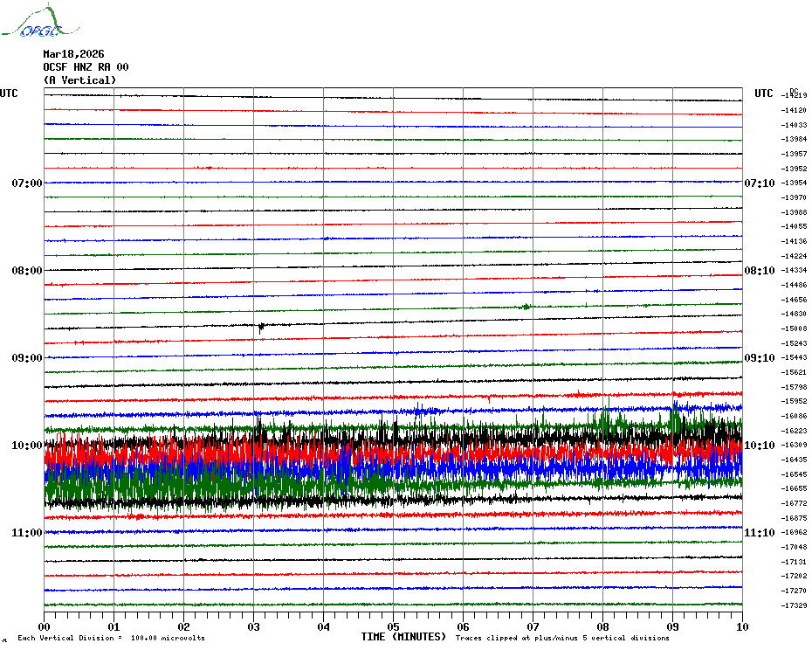Viewport: 812px width, 650px height.
Task: Click the small green burst near minute 07
Action: [526, 306]
